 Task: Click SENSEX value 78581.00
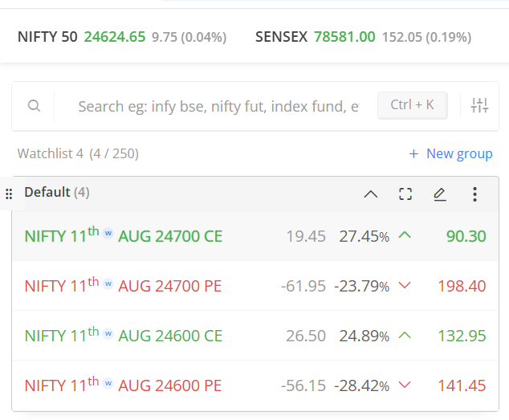(x=344, y=37)
